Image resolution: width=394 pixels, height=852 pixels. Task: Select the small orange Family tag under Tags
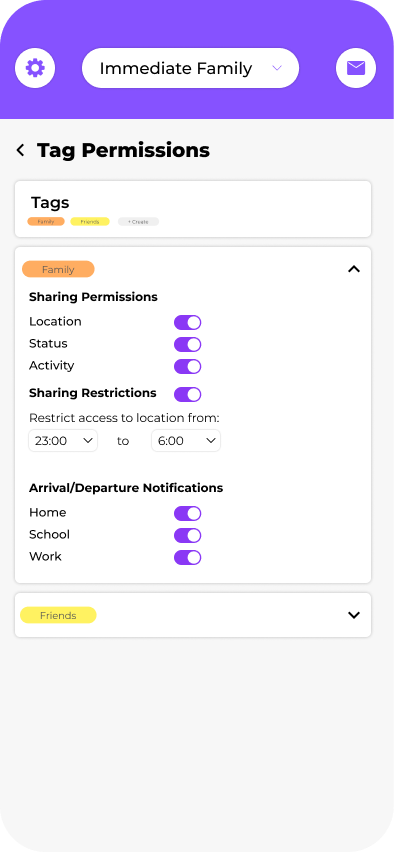point(46,222)
